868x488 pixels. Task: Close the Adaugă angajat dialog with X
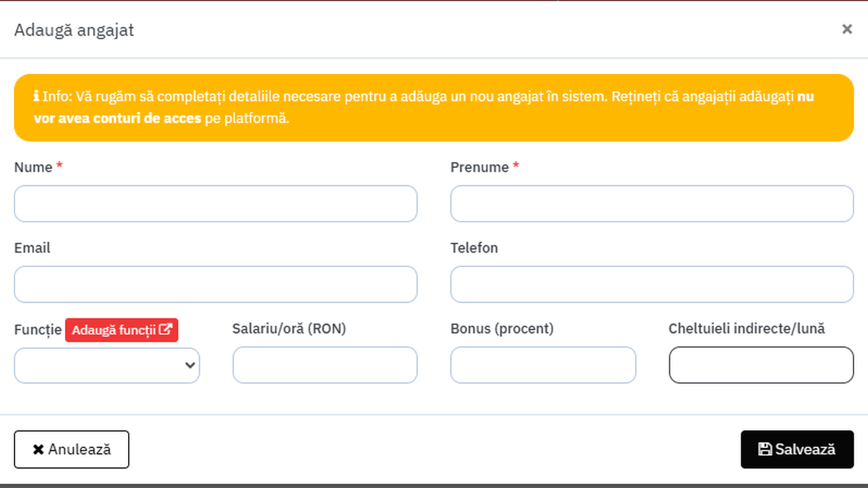[846, 29]
